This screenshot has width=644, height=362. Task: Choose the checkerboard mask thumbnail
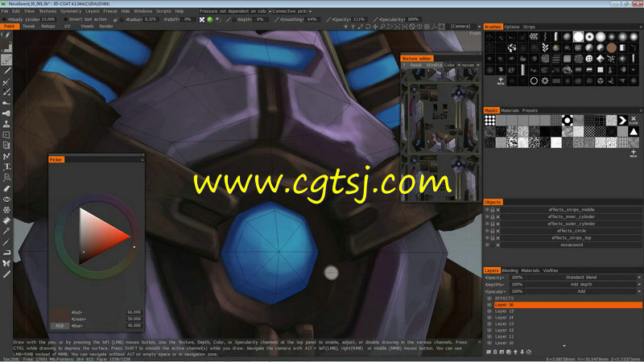(489, 120)
